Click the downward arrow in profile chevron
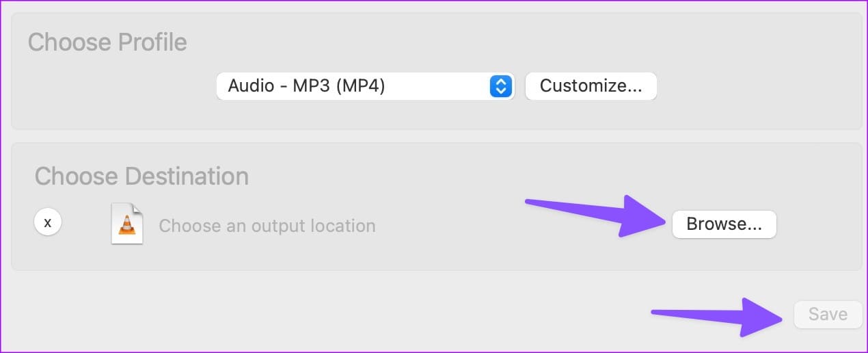Screen dimensions: 868x353 click(x=501, y=91)
